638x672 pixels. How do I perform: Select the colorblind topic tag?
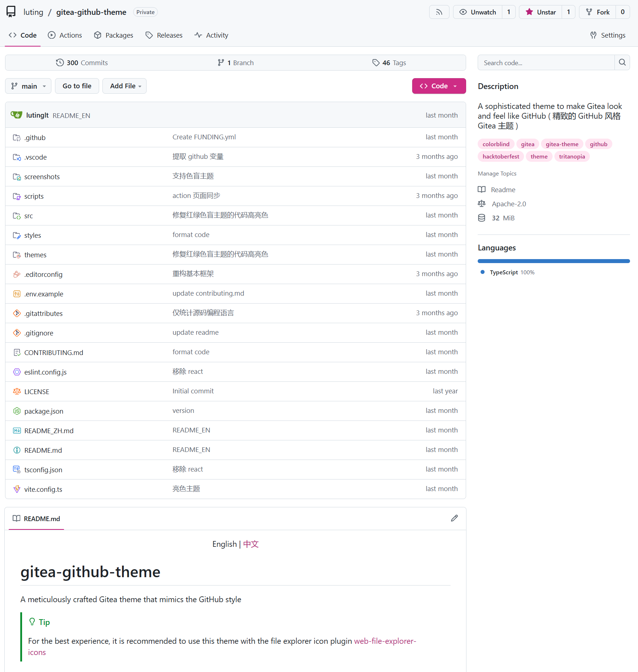click(496, 144)
